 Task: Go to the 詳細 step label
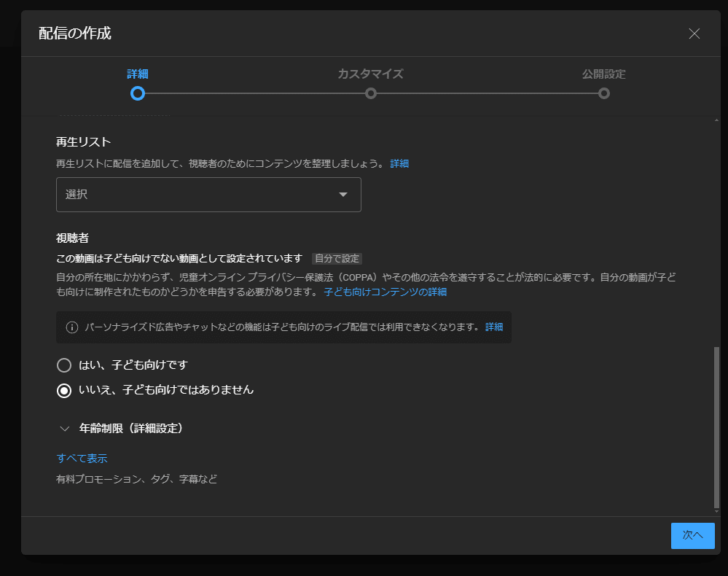pyautogui.click(x=138, y=74)
